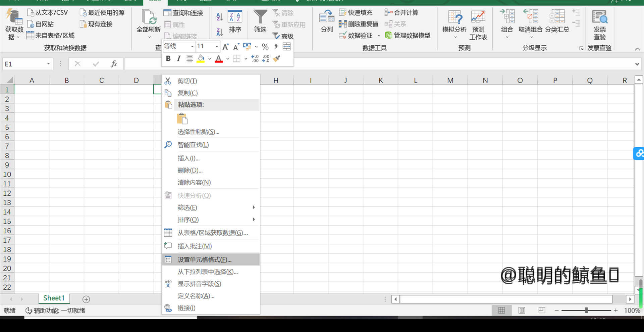Choose Clear Contents (清除内容)
644x332 pixels.
tap(211, 182)
